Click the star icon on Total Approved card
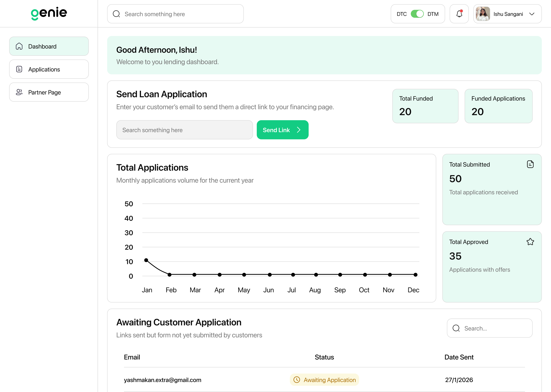Image resolution: width=551 pixels, height=392 pixels. pos(530,242)
